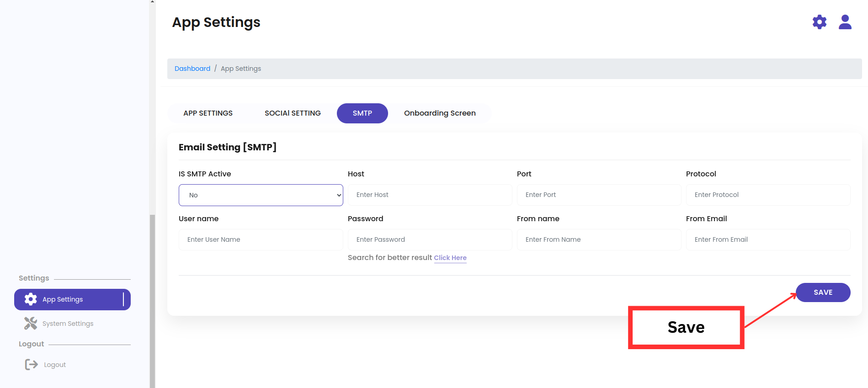Click the Enter From Email field
Image resolution: width=868 pixels, height=388 pixels.
tap(768, 239)
